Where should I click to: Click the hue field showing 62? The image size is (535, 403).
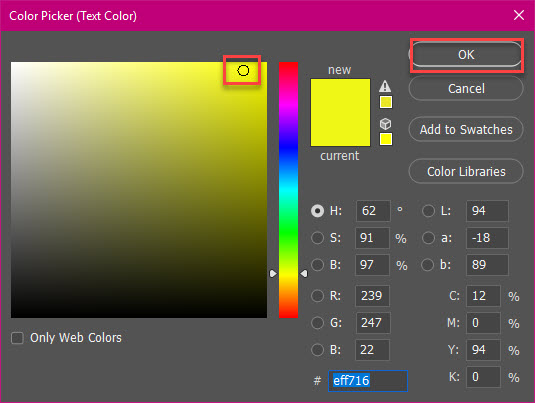(x=373, y=211)
